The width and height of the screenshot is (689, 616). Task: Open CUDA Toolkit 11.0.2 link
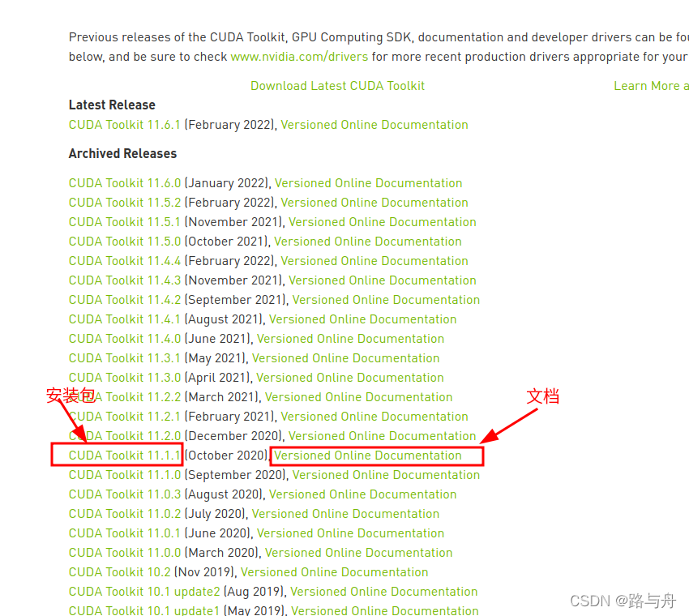[x=125, y=514]
